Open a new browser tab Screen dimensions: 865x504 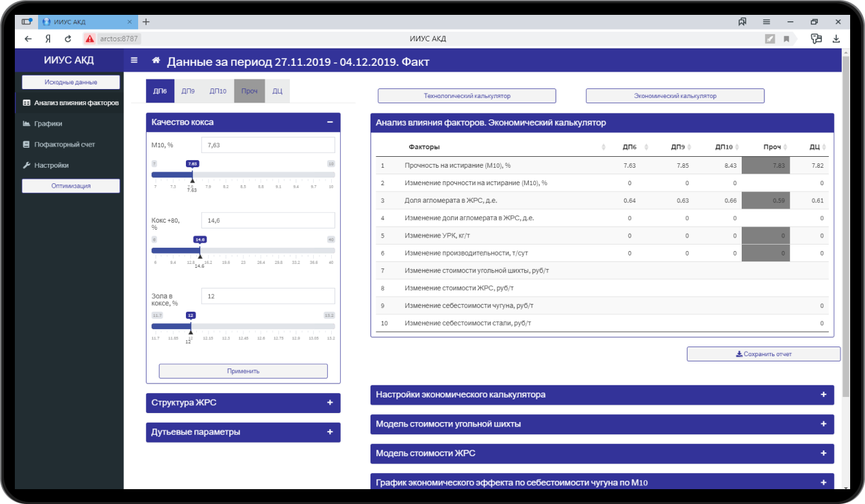[x=146, y=21]
